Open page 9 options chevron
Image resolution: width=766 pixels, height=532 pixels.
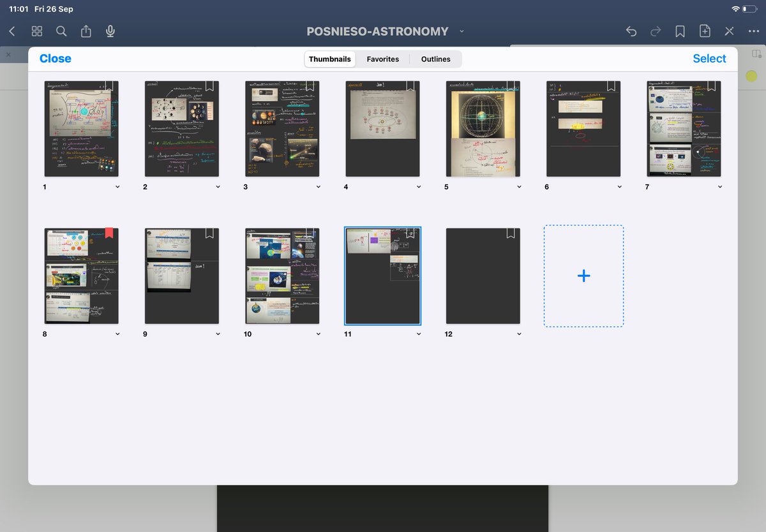click(x=218, y=334)
